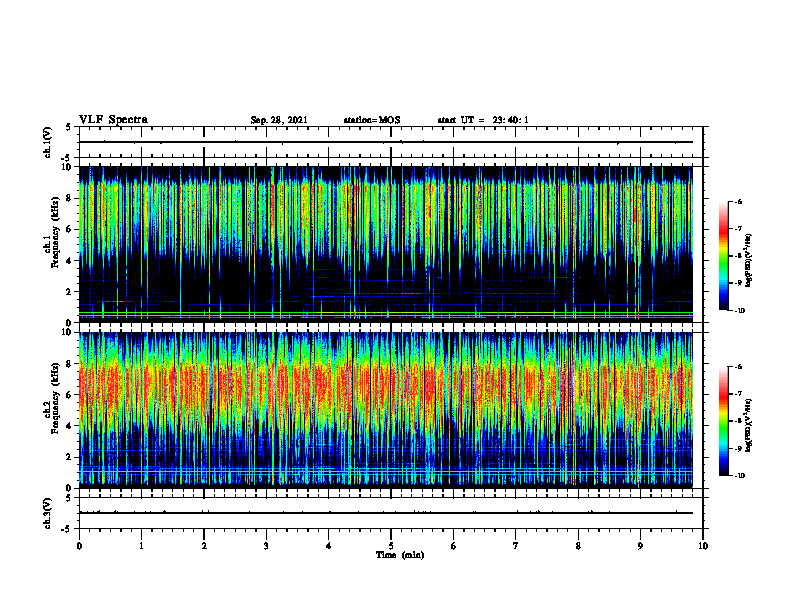Click the "station=MOS" header label

pos(372,120)
